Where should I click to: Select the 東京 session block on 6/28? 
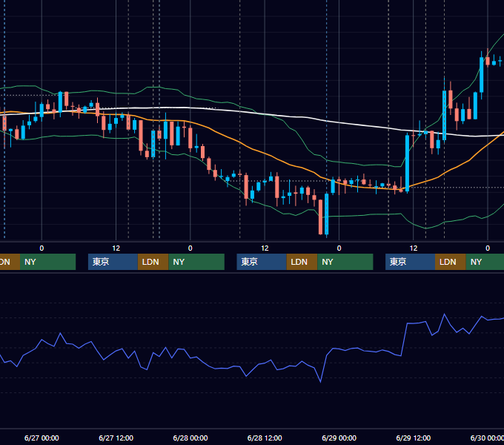[x=262, y=262]
